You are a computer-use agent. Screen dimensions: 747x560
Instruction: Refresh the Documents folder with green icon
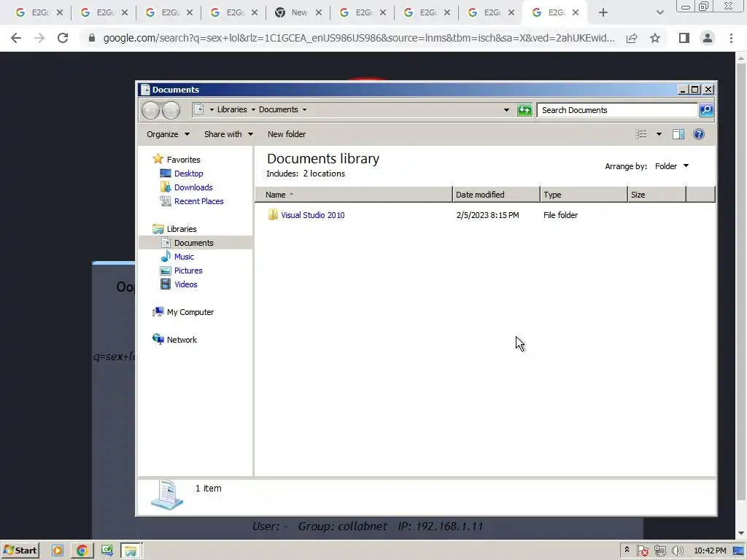click(x=525, y=110)
